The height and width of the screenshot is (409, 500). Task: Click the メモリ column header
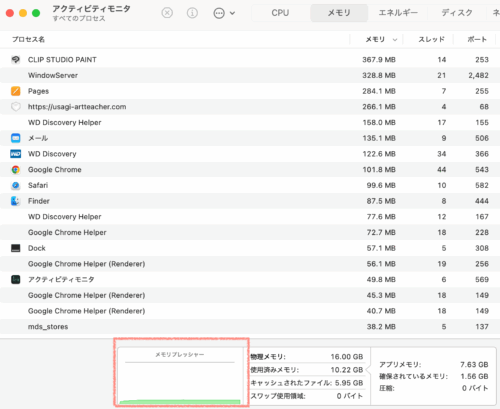tap(375, 39)
